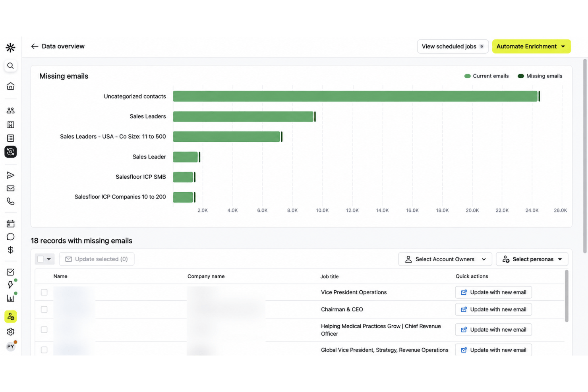
Task: Click Update selected (0) button
Action: [x=97, y=259]
